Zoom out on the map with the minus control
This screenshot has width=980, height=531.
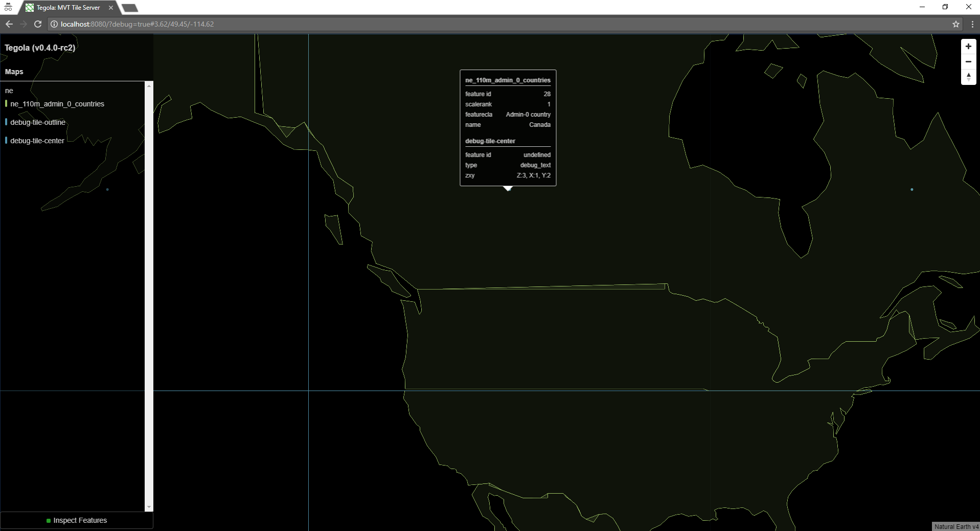coord(969,61)
